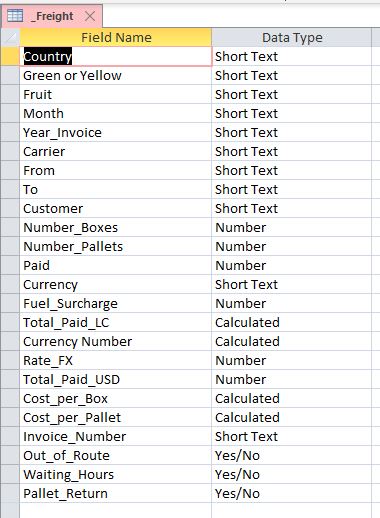380x518 pixels.
Task: Select the Country field name cell
Action: pyautogui.click(x=116, y=56)
